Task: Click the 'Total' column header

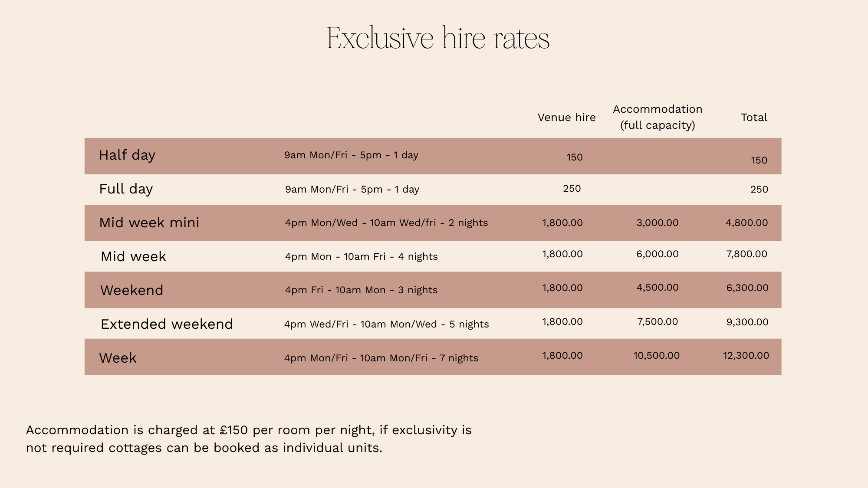Action: (754, 118)
